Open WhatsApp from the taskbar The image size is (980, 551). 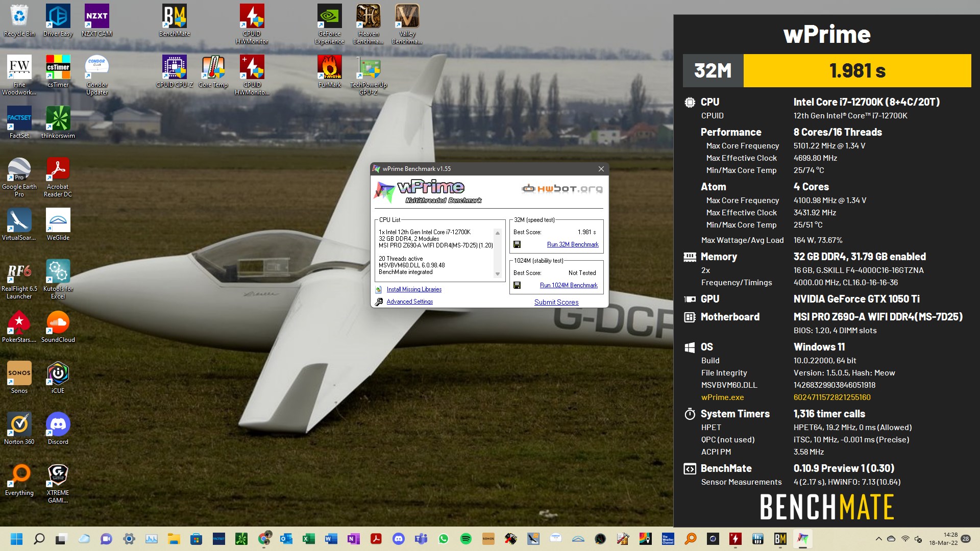point(444,539)
